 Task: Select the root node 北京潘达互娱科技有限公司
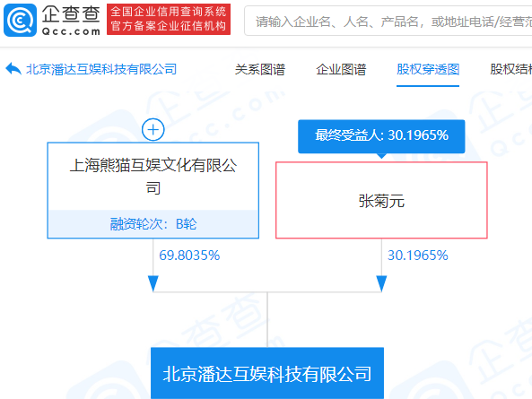(x=267, y=373)
